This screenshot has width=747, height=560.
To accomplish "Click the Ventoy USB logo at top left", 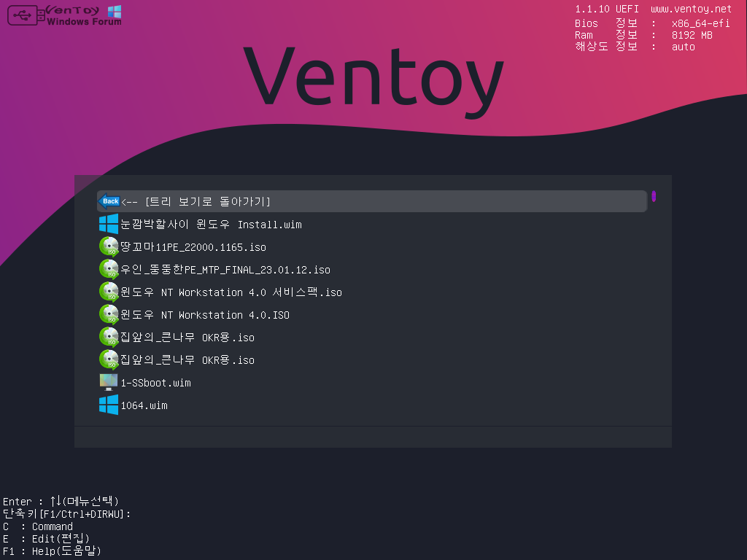I will [x=64, y=15].
